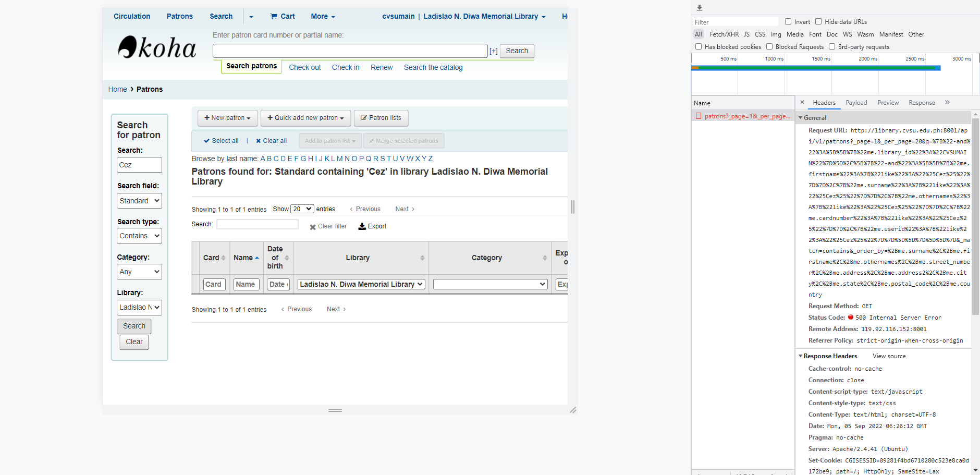This screenshot has height=475, width=980.
Task: Click the Cart icon in top navigation
Action: click(274, 17)
